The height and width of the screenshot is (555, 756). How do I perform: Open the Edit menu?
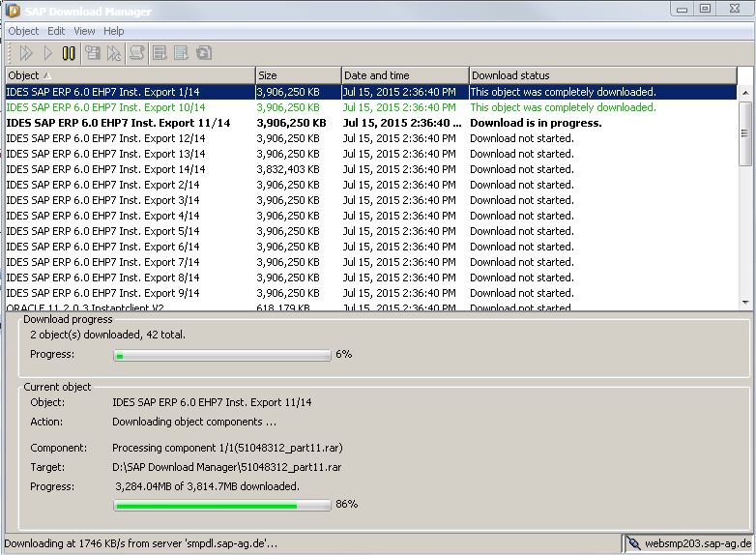coord(56,31)
